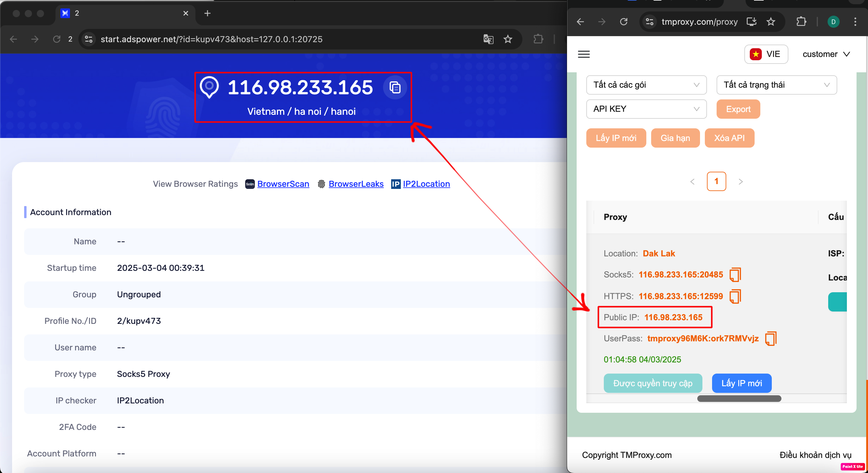Screen dimensions: 868x473
Task: Copy the UserPass credentials
Action: tap(771, 338)
